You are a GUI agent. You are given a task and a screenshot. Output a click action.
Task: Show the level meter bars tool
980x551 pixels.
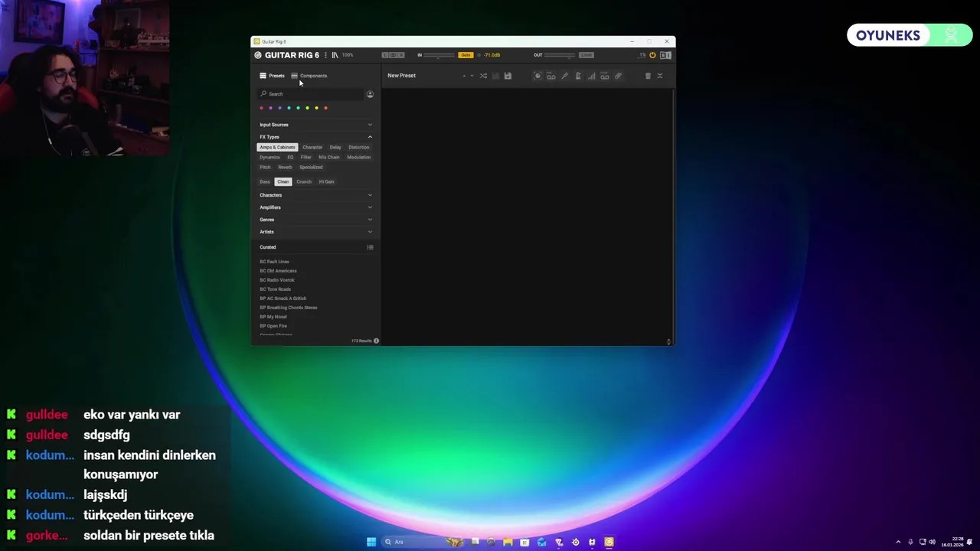(591, 76)
